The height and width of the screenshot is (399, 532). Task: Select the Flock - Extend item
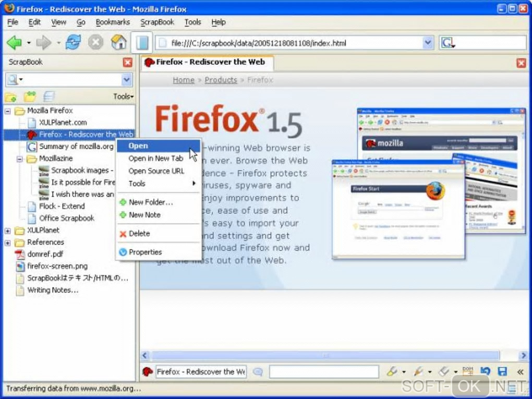(x=62, y=207)
